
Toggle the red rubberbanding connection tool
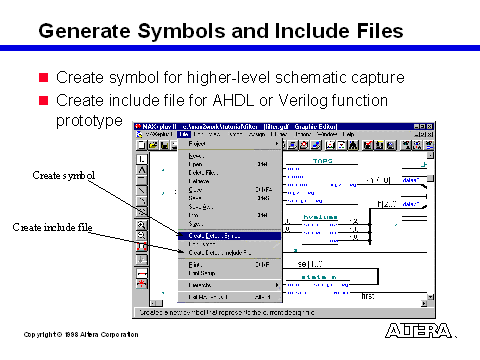[x=142, y=273]
